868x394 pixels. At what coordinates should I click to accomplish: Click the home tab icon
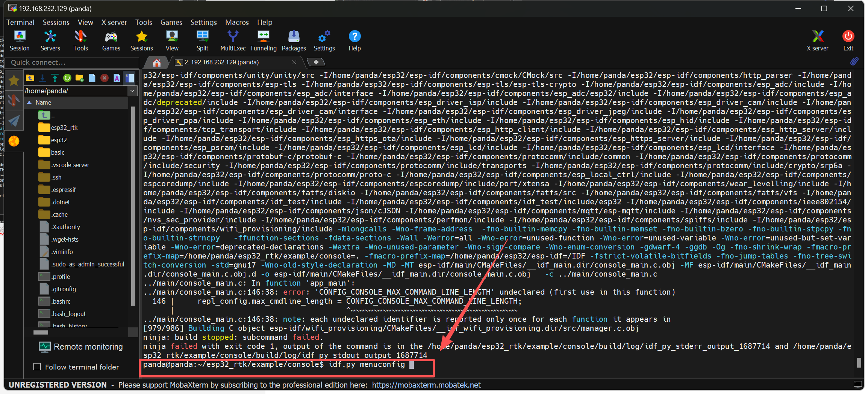pyautogui.click(x=157, y=62)
